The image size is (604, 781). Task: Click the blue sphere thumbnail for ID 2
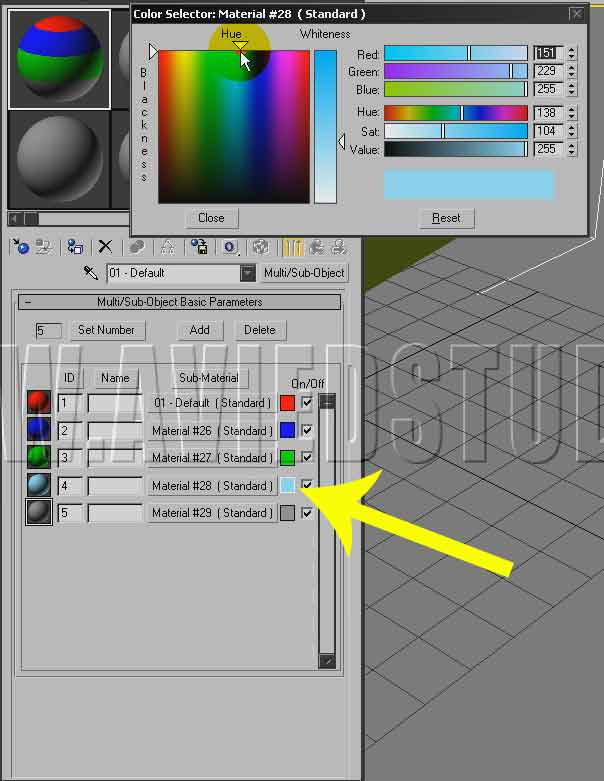[x=39, y=430]
